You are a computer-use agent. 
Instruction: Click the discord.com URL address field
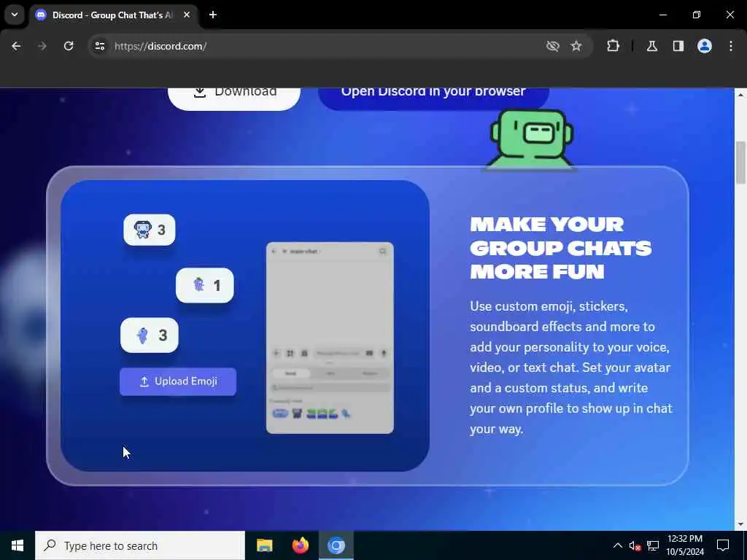tap(160, 46)
